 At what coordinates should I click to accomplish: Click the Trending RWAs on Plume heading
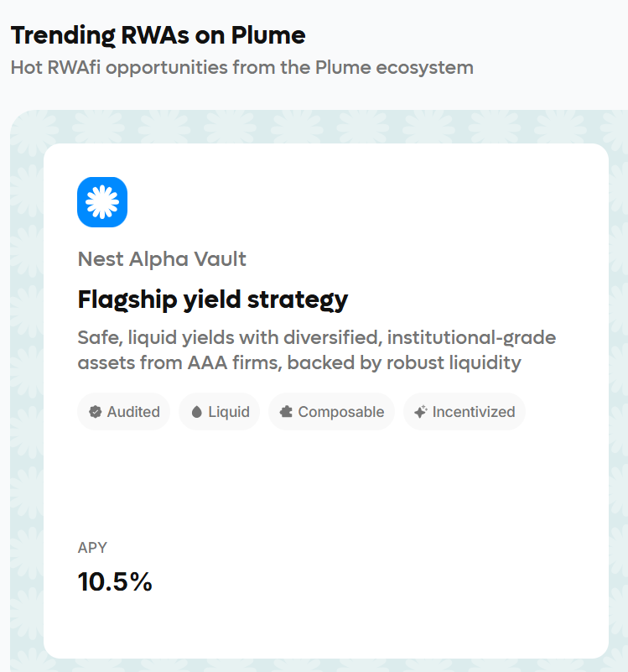158,35
